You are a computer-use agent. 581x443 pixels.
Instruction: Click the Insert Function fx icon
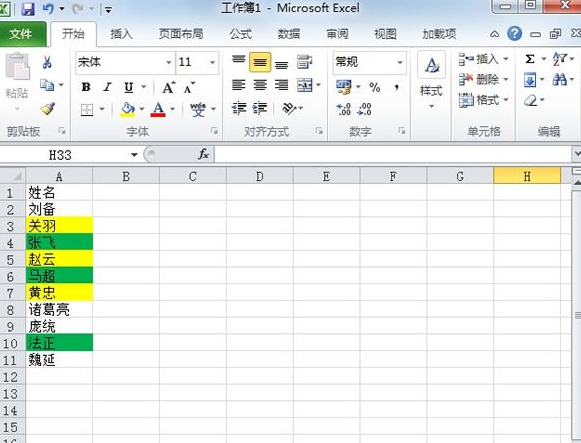click(203, 154)
